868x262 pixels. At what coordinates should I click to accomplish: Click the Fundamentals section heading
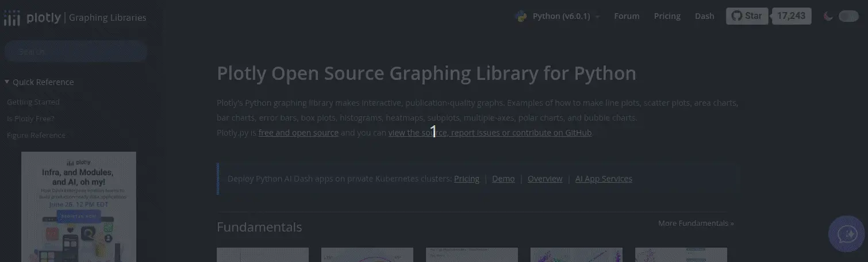tap(259, 227)
